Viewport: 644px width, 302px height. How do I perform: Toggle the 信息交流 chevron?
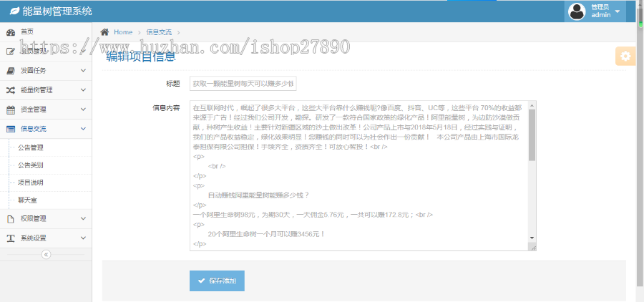84,129
